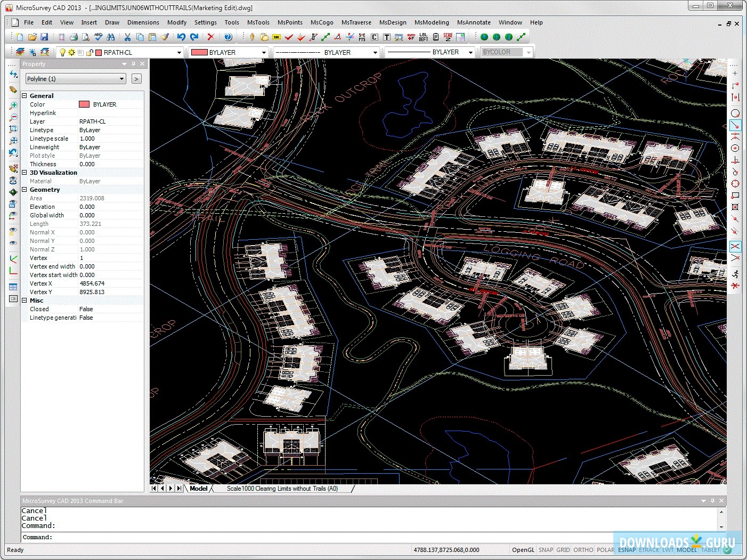The height and width of the screenshot is (560, 747).
Task: Select the LBL DEFT labeling tool
Action: [x=423, y=37]
